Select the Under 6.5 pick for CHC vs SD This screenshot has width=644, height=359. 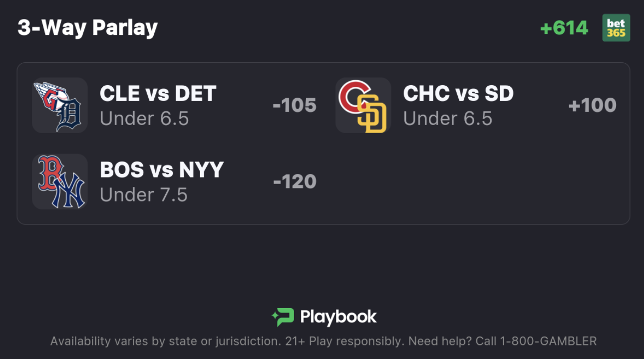(x=448, y=119)
